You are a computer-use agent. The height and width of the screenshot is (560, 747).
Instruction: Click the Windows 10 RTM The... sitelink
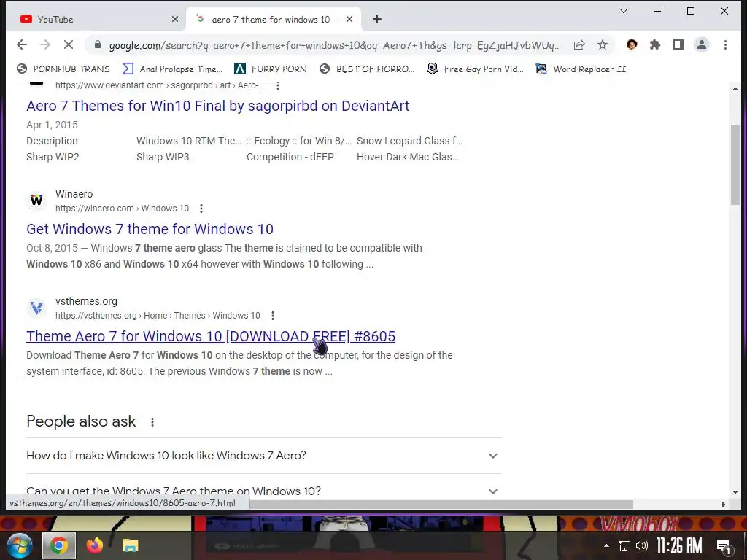(189, 141)
